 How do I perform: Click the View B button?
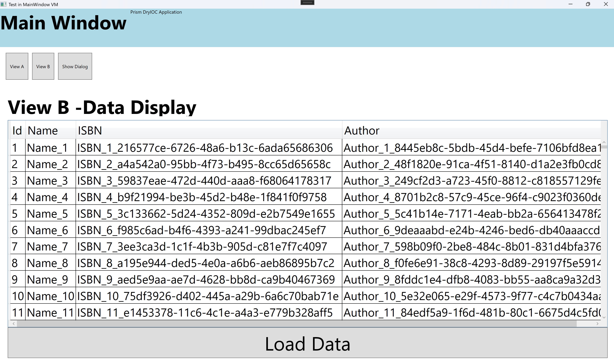(x=43, y=66)
